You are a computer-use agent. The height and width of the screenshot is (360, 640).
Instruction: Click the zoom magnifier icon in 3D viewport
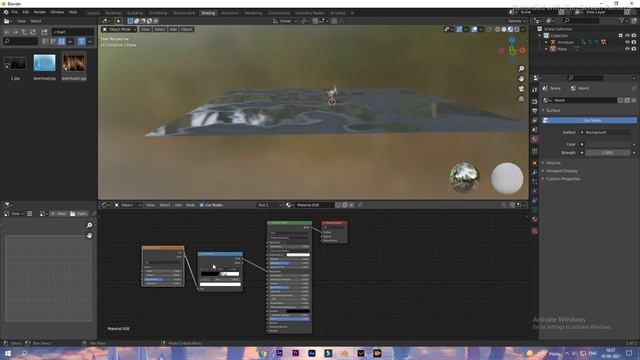[521, 69]
